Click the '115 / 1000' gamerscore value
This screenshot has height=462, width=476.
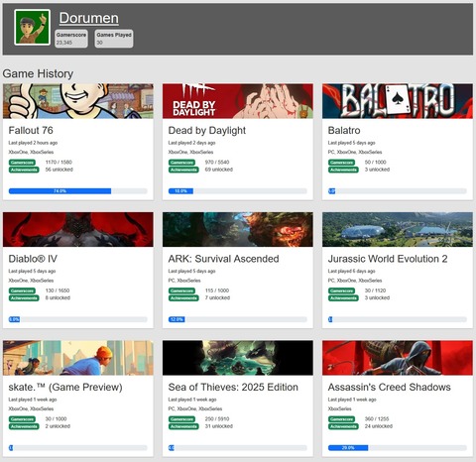click(217, 290)
